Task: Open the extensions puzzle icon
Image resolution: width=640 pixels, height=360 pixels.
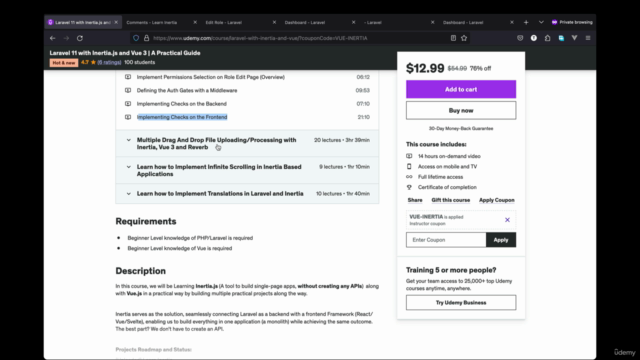Action: click(547, 38)
